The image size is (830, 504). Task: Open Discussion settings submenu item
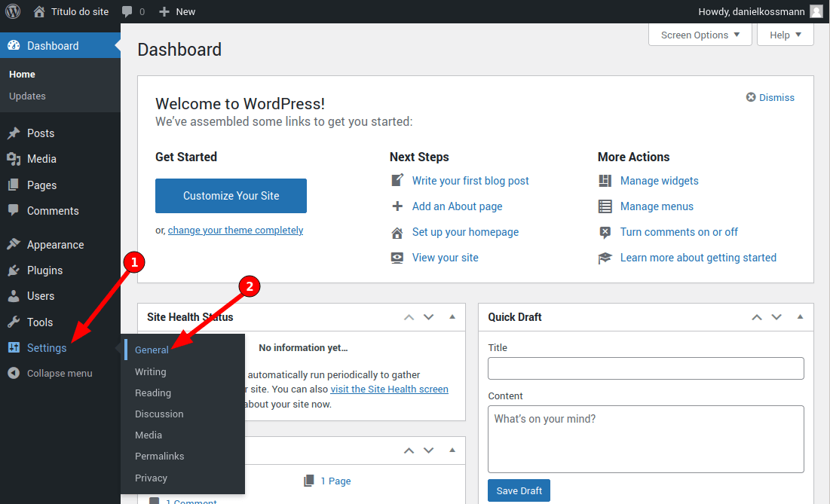pos(159,414)
